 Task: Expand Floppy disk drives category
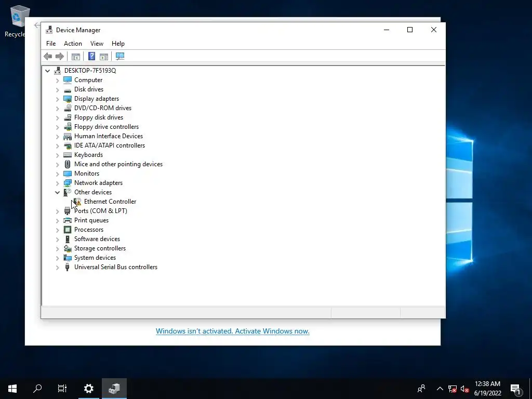click(57, 117)
